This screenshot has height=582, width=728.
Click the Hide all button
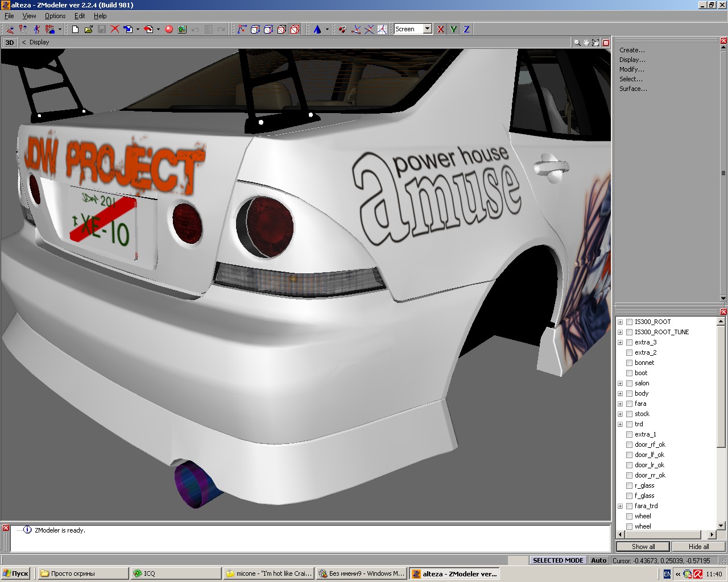698,547
